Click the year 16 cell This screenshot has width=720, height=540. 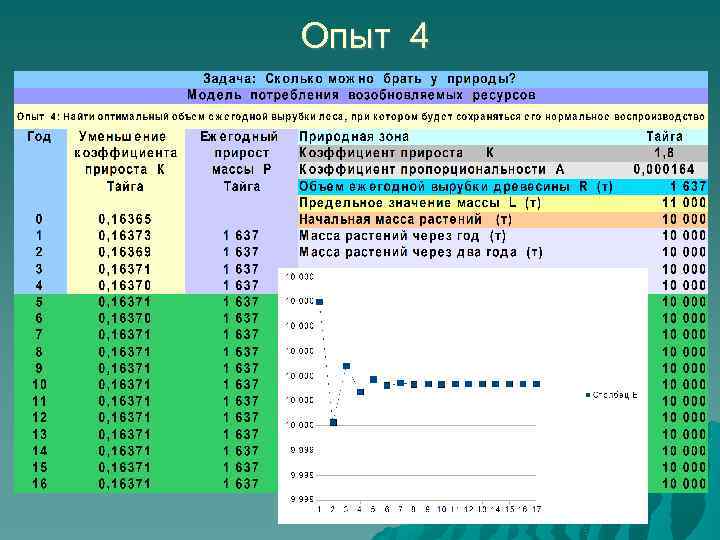click(39, 484)
